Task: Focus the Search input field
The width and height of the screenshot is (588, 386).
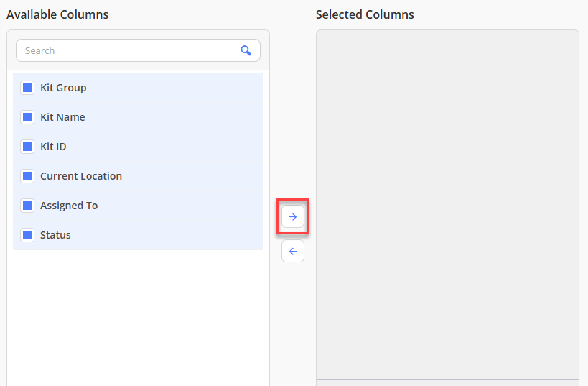Action: [x=129, y=50]
